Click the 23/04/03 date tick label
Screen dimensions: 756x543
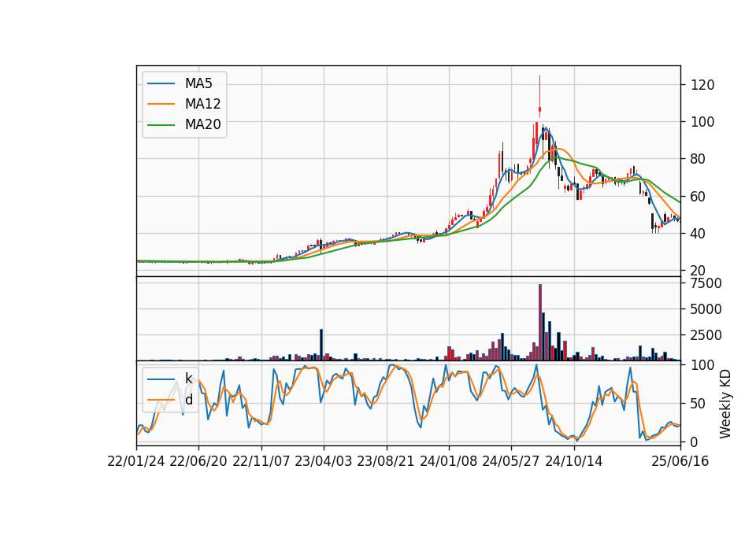(324, 461)
